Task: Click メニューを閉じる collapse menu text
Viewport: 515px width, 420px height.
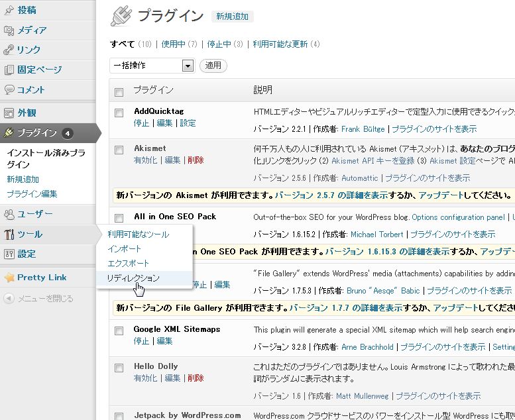Action: [x=45, y=299]
